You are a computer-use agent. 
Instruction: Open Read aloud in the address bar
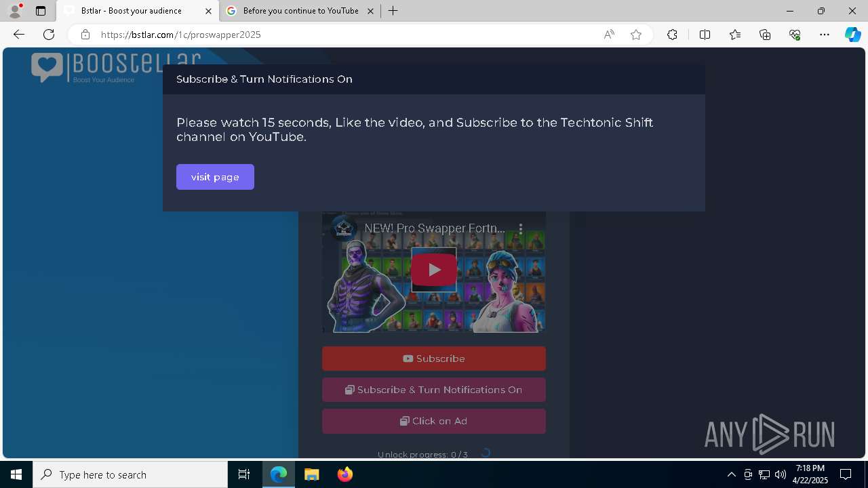[609, 35]
